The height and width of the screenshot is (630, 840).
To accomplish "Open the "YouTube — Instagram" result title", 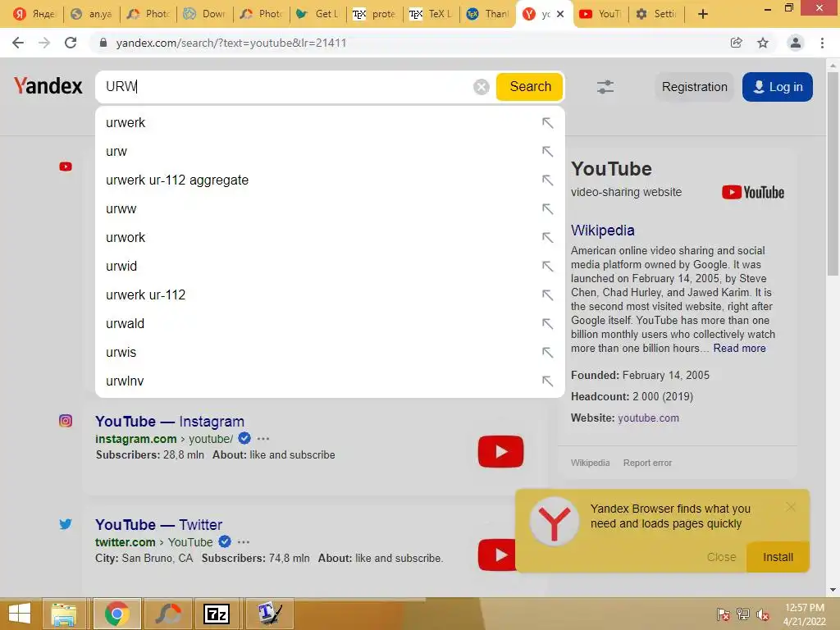I will click(x=170, y=422).
